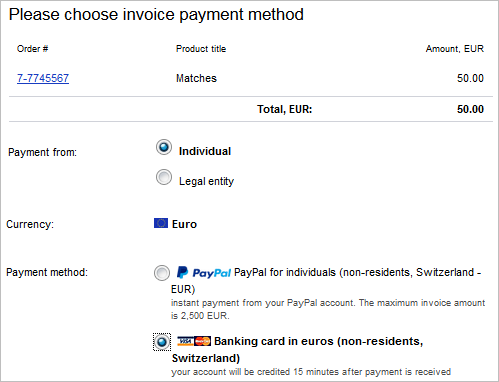Open order number 7-7745567 link
The image size is (499, 382).
click(x=43, y=78)
